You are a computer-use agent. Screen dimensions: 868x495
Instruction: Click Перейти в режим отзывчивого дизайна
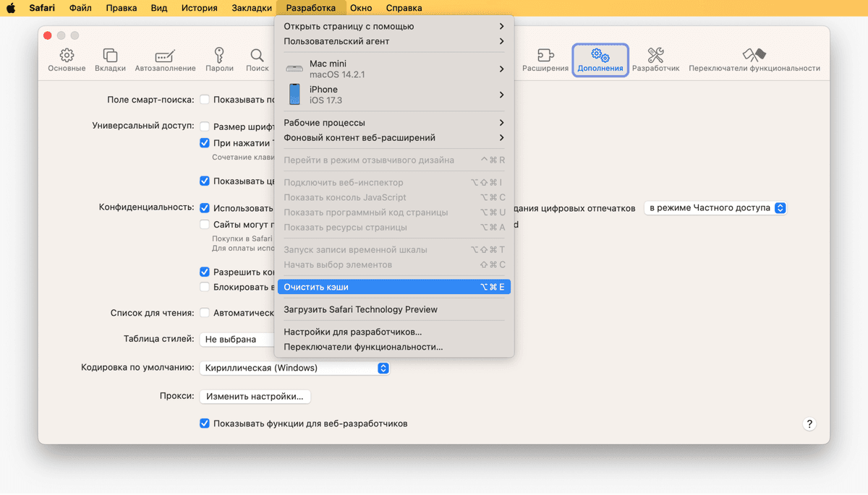394,160
